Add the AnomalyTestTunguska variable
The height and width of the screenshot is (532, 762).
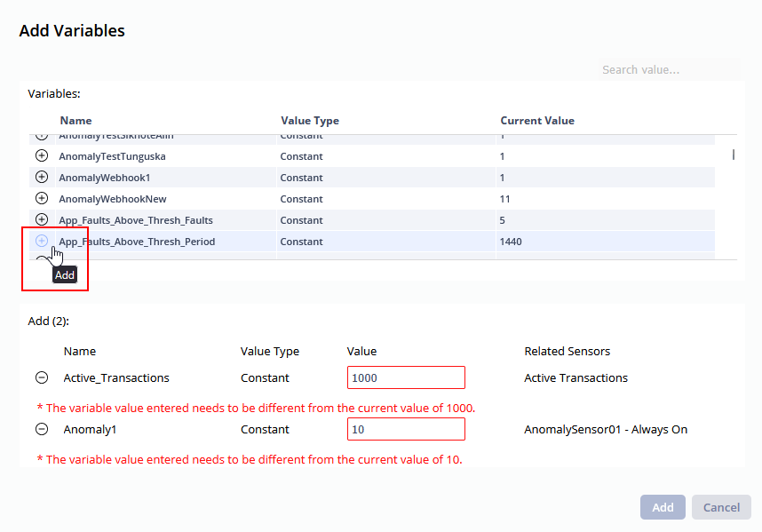click(x=41, y=155)
